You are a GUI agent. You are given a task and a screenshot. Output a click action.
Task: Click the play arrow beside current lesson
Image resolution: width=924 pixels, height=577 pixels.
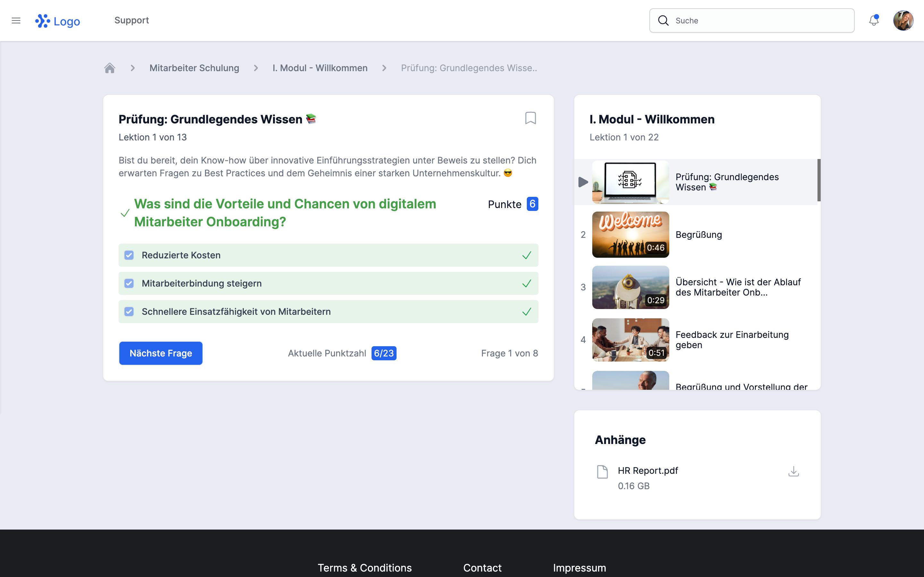(x=583, y=182)
